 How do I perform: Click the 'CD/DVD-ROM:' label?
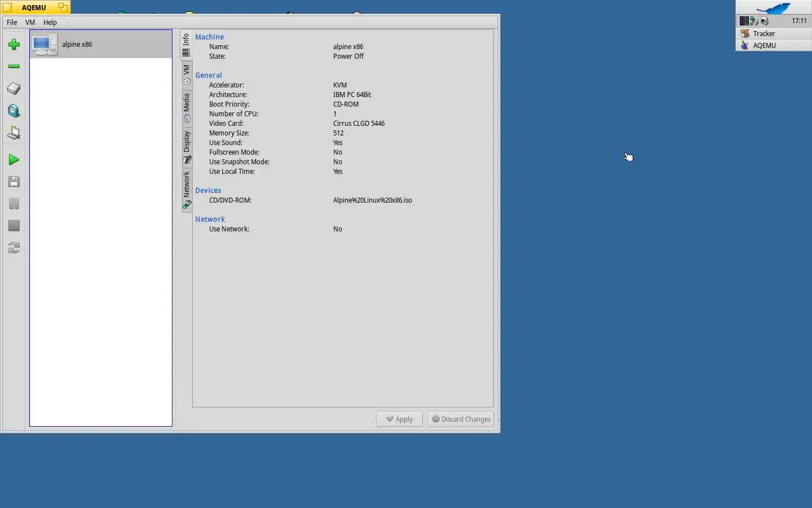[x=230, y=200]
